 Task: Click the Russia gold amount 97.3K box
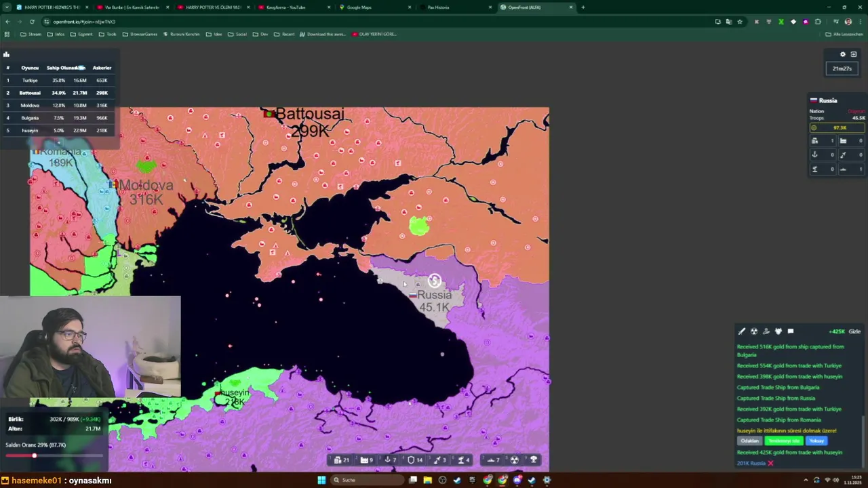pyautogui.click(x=838, y=127)
